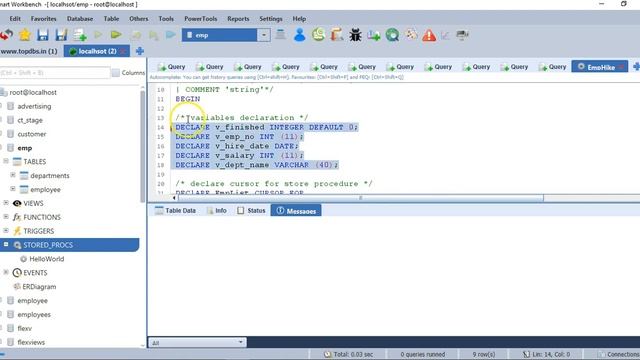Open the Database menu
This screenshot has width=640, height=360.
pyautogui.click(x=80, y=19)
